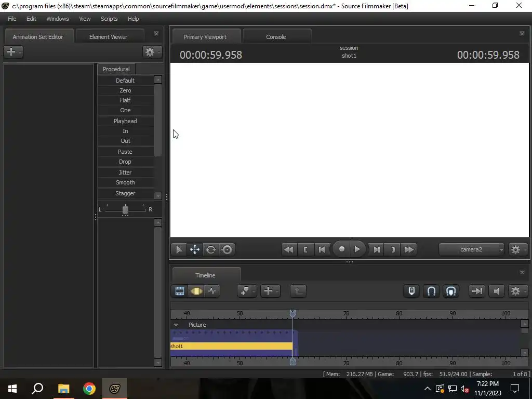Viewport: 532px width, 399px height.
Task: Step to the next frame
Action: tap(377, 250)
